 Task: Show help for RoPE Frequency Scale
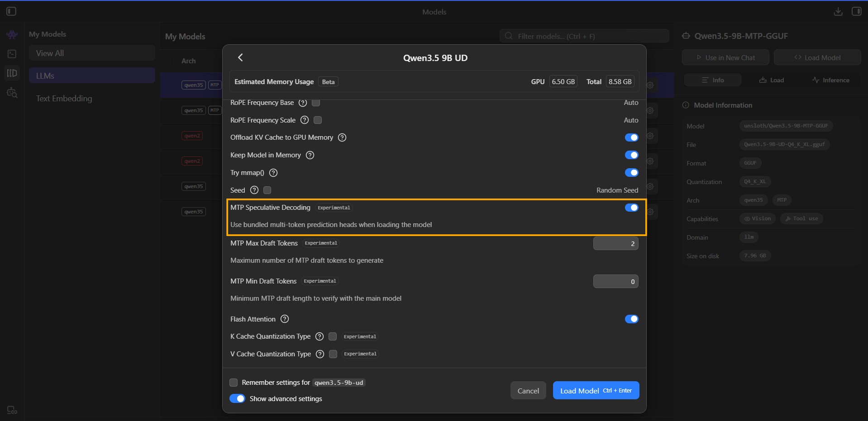click(305, 120)
